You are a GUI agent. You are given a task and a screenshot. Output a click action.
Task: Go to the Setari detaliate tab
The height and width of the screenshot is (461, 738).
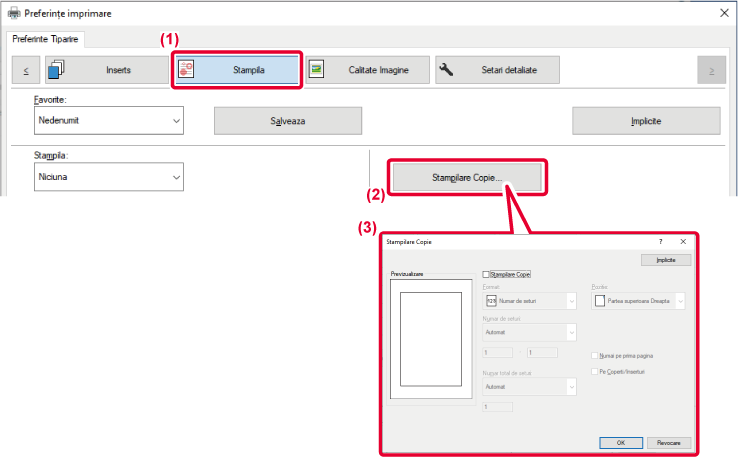point(497,70)
